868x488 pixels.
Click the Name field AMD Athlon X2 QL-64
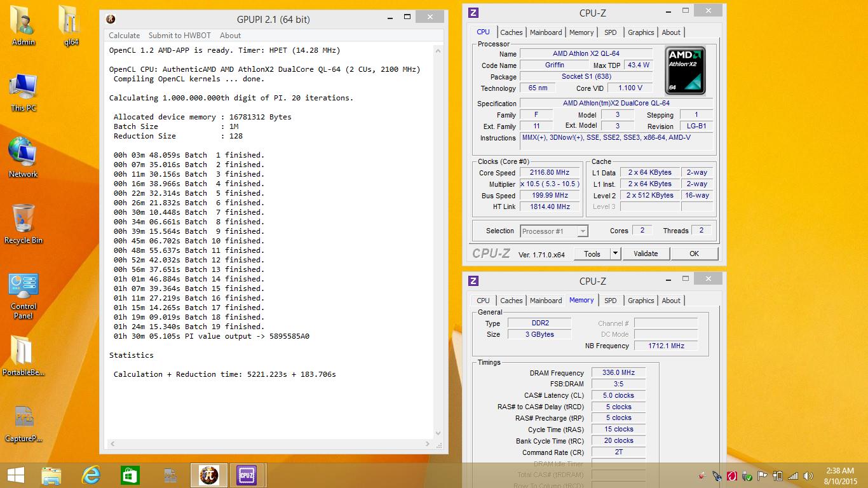point(586,54)
